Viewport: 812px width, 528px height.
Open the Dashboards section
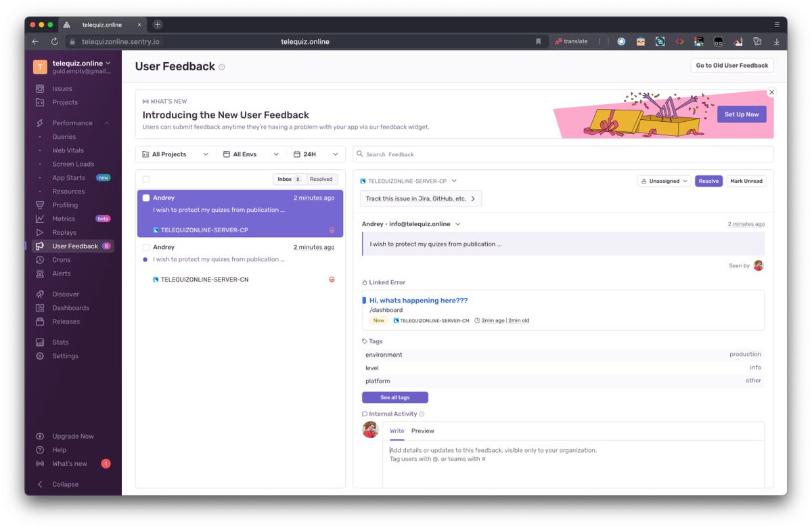(x=70, y=308)
